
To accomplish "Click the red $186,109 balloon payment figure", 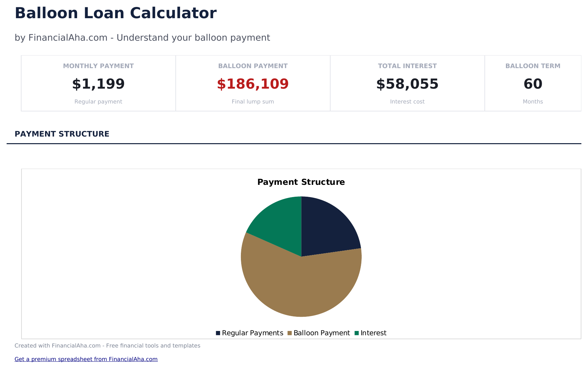I will point(252,84).
